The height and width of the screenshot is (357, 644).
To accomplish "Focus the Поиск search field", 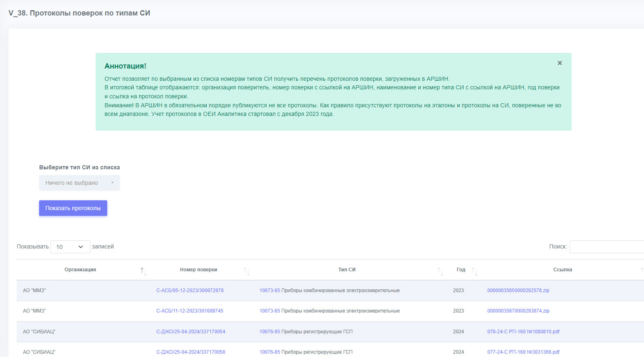I will click(x=607, y=247).
